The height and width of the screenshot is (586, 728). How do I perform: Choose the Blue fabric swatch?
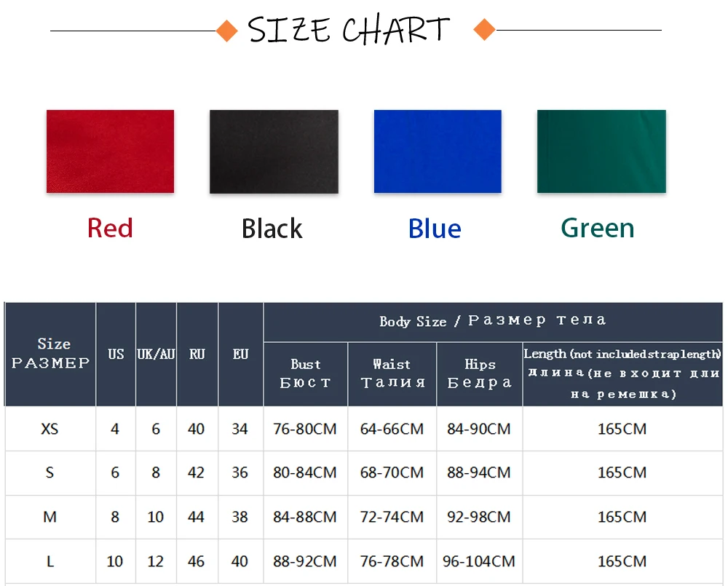pos(438,151)
